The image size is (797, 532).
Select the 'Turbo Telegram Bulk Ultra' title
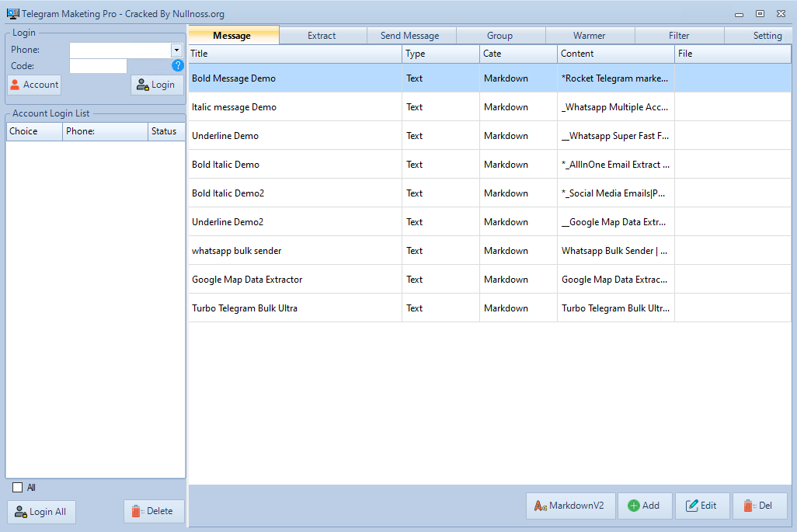coord(245,308)
